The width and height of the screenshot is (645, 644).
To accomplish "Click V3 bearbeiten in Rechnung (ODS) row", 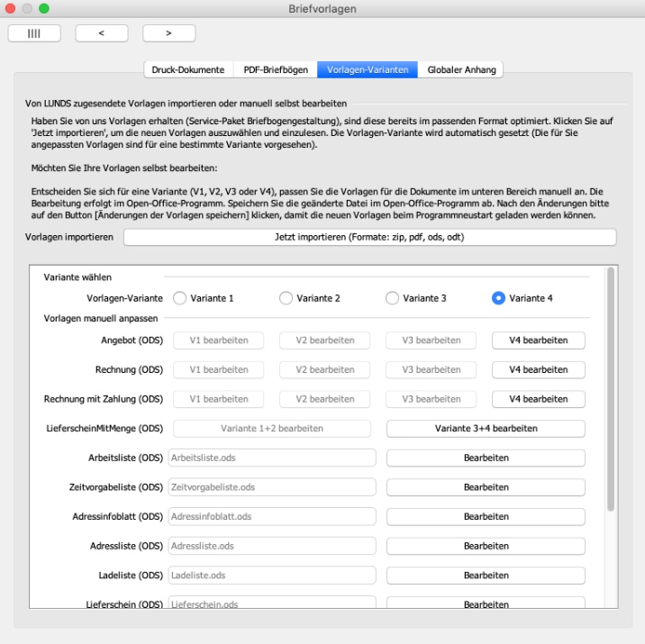I will (x=432, y=369).
